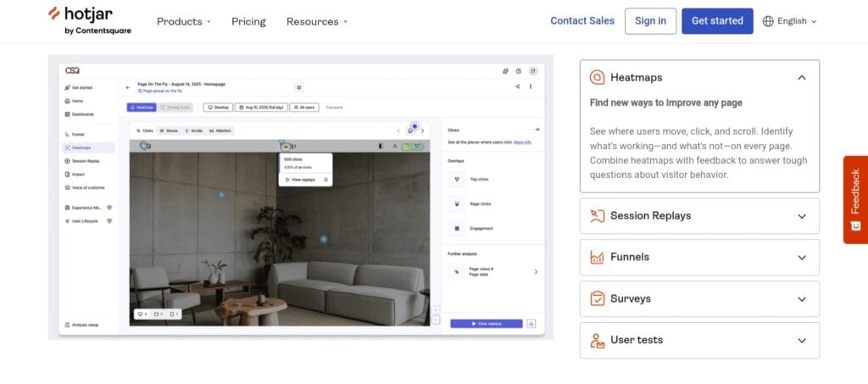This screenshot has width=868, height=384.
Task: Select the Engagement overlay
Action: click(470, 228)
